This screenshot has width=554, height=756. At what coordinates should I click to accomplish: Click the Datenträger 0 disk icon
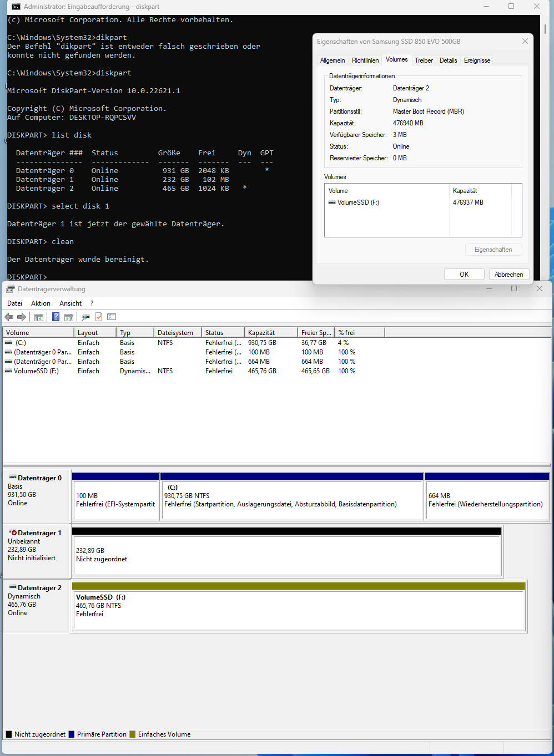[13, 478]
